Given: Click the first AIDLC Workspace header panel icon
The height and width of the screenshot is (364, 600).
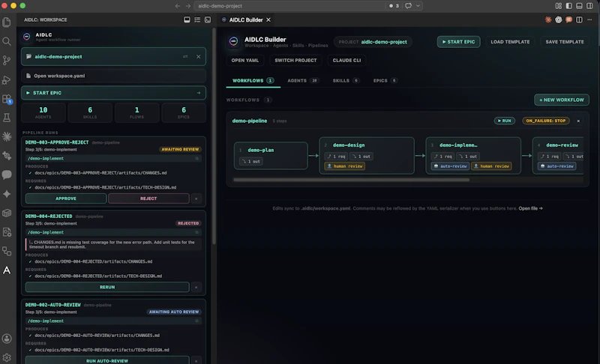Looking at the screenshot, I should pos(187,19).
